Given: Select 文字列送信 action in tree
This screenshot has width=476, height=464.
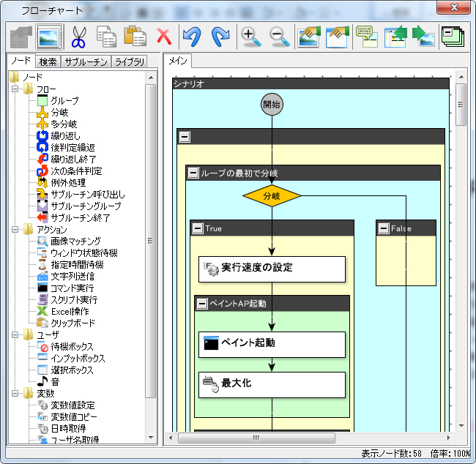Looking at the screenshot, I should [72, 276].
